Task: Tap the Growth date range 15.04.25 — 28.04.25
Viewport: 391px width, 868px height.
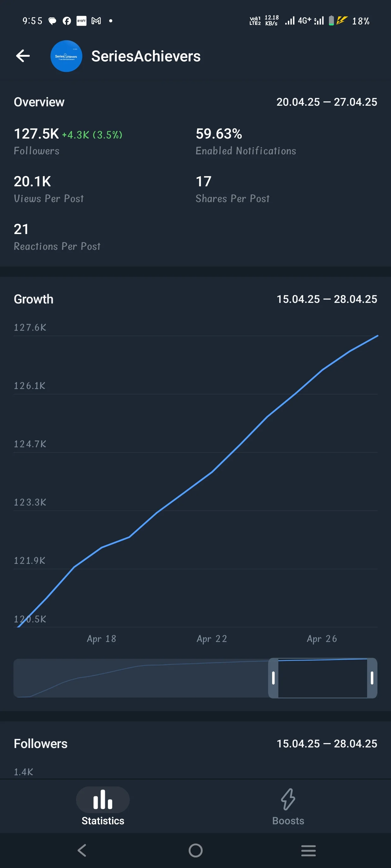Action: click(326, 299)
